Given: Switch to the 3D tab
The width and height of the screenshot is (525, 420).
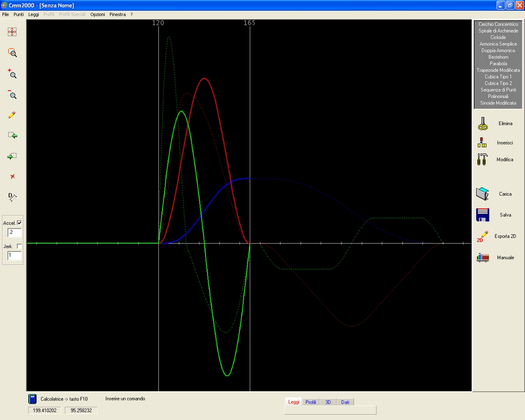Looking at the screenshot, I should point(328,402).
